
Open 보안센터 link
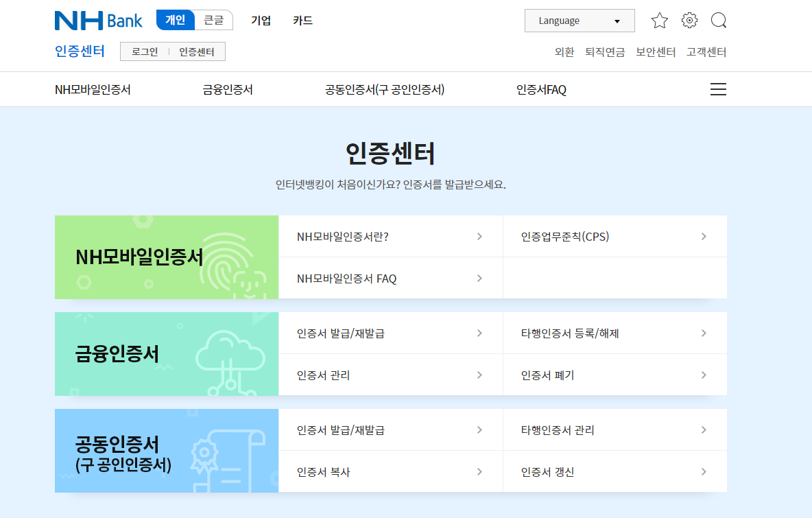(656, 52)
